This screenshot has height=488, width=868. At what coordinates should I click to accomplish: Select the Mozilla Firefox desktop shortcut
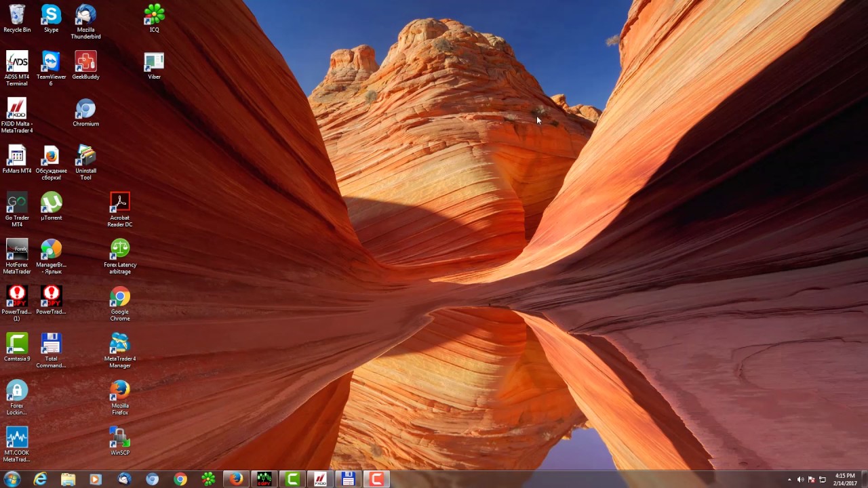(120, 397)
